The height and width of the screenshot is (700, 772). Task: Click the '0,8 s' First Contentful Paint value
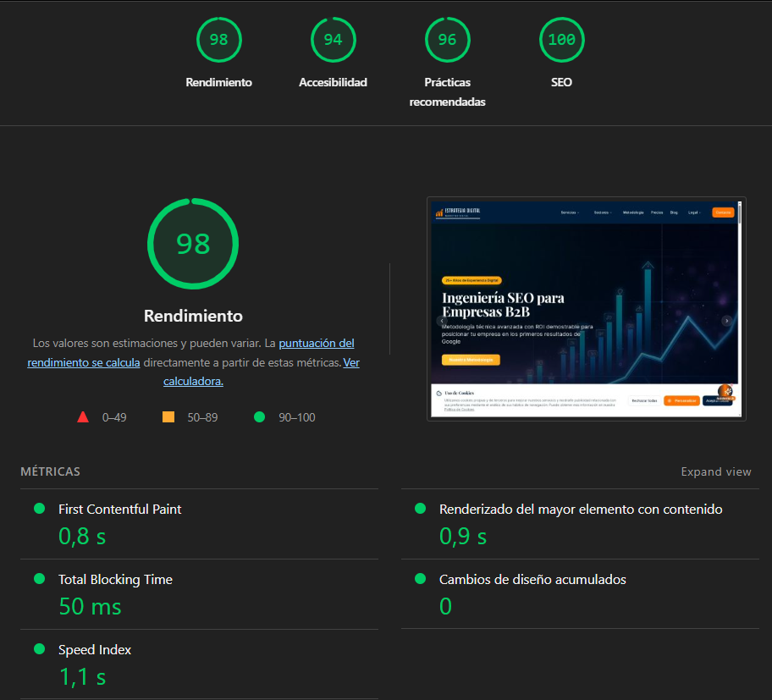pyautogui.click(x=82, y=536)
